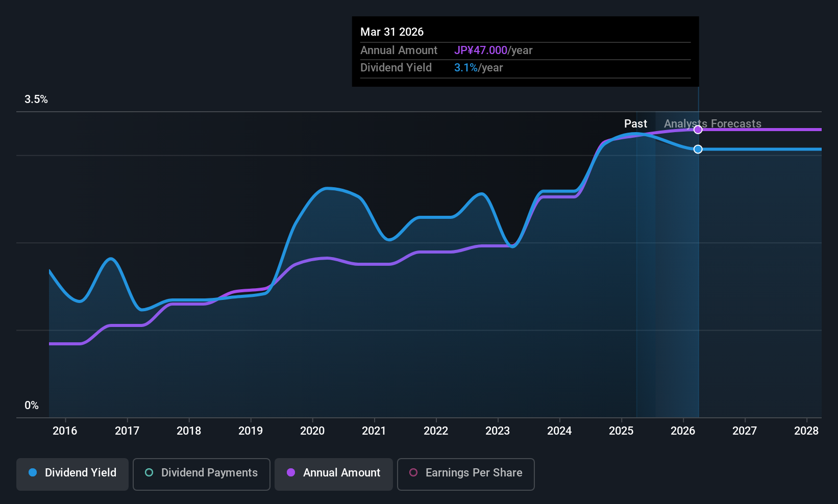Enable the Dividend Payments series
The width and height of the screenshot is (838, 504).
pyautogui.click(x=201, y=473)
